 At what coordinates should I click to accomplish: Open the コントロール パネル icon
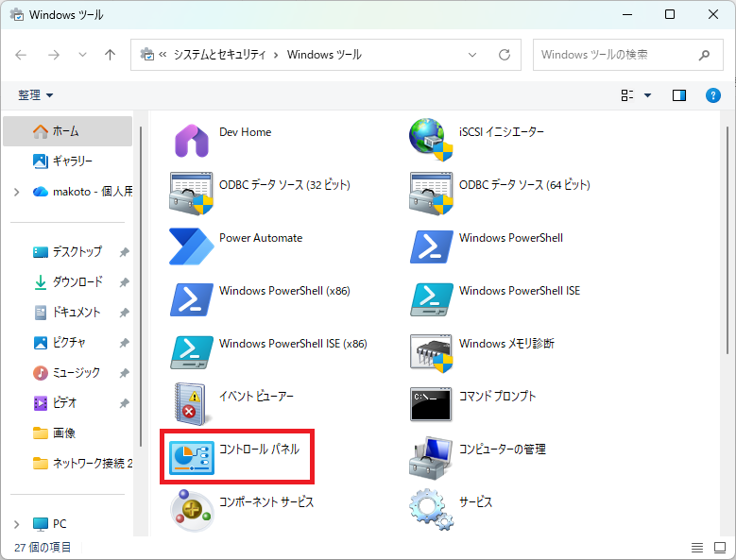tap(192, 457)
